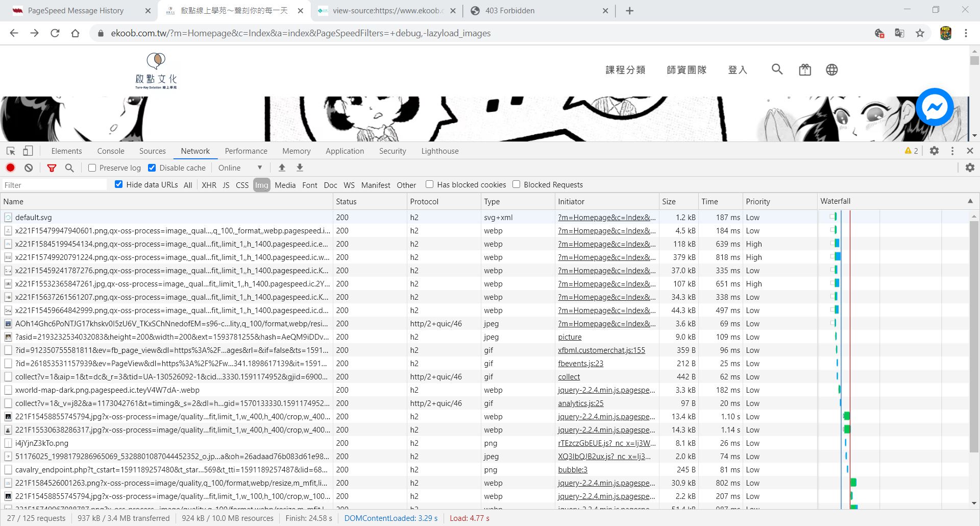Image resolution: width=980 pixels, height=526 pixels.
Task: Filter requests by XHR
Action: (x=209, y=185)
